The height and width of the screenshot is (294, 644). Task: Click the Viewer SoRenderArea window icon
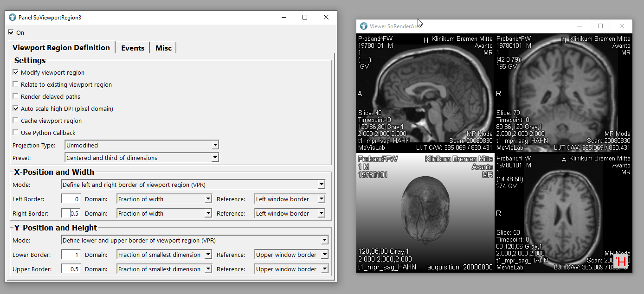pos(364,26)
